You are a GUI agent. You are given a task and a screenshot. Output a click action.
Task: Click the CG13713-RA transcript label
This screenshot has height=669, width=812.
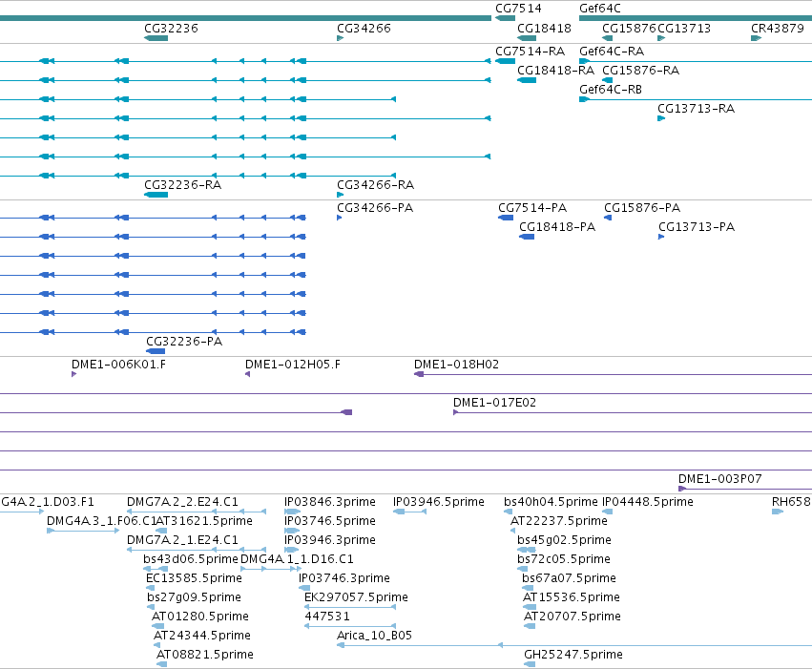696,109
